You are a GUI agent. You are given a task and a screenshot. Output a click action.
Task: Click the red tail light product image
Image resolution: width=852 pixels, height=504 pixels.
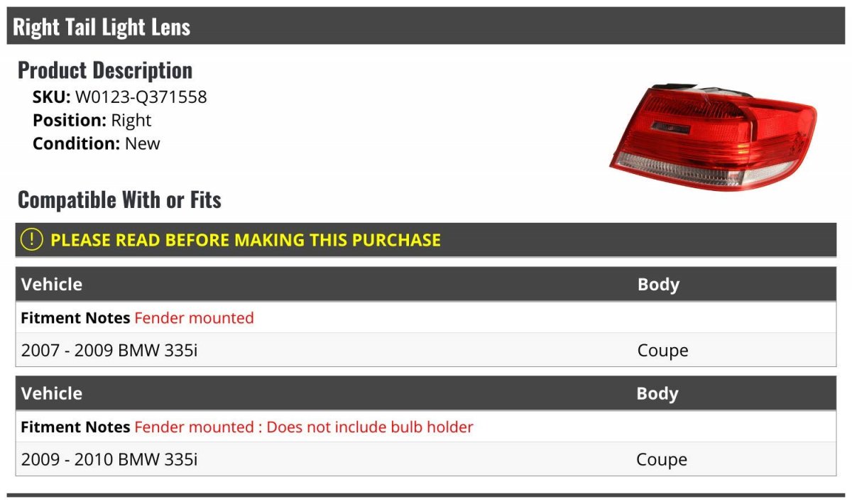[x=712, y=138]
